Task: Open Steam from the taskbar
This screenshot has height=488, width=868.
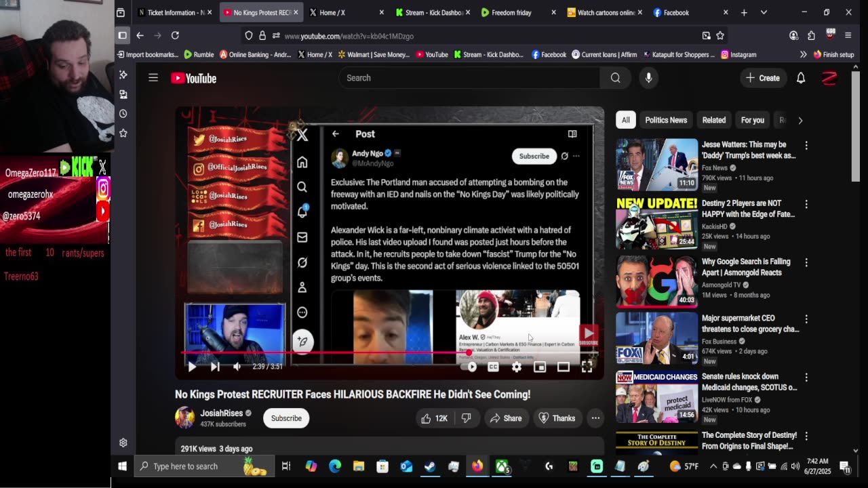Action: (430, 466)
